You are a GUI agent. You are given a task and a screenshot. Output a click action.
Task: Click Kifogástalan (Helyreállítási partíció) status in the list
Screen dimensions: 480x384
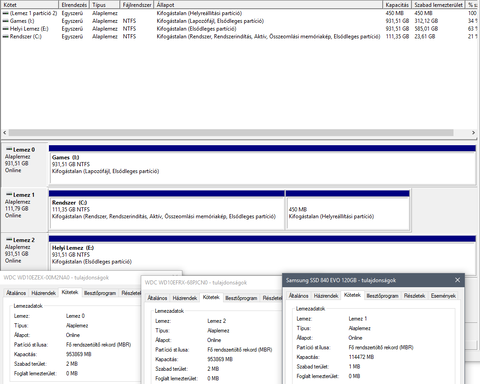[x=199, y=13]
